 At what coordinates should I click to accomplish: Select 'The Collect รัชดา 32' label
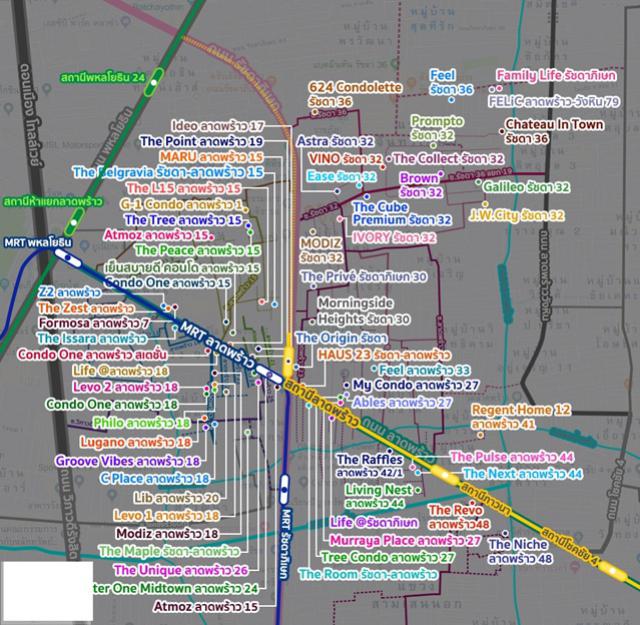448,158
